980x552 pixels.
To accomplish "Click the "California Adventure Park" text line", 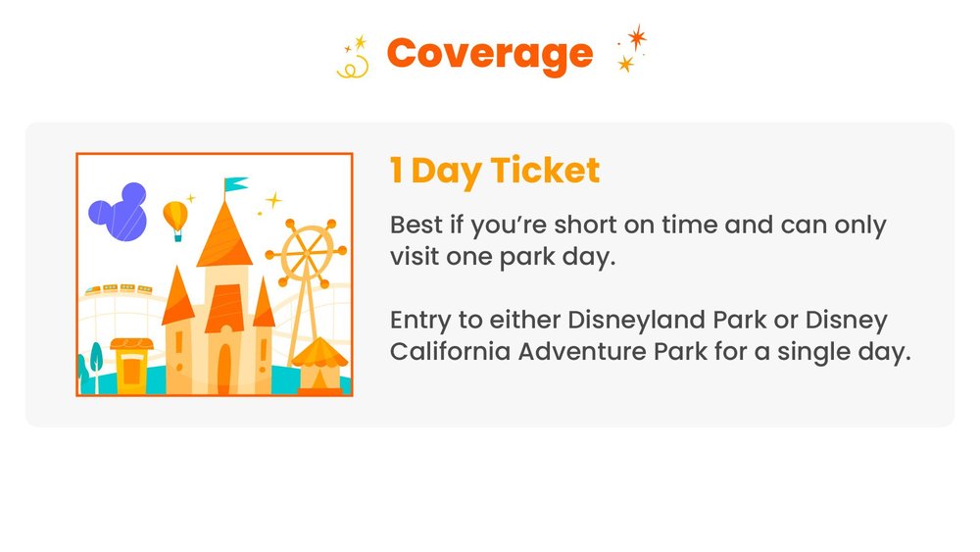I will [650, 350].
